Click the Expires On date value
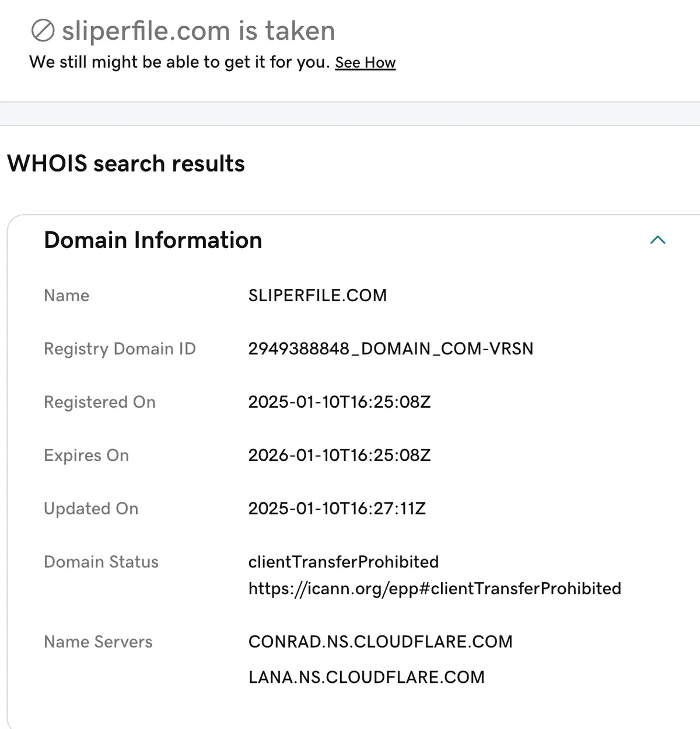This screenshot has width=700, height=729. click(339, 455)
